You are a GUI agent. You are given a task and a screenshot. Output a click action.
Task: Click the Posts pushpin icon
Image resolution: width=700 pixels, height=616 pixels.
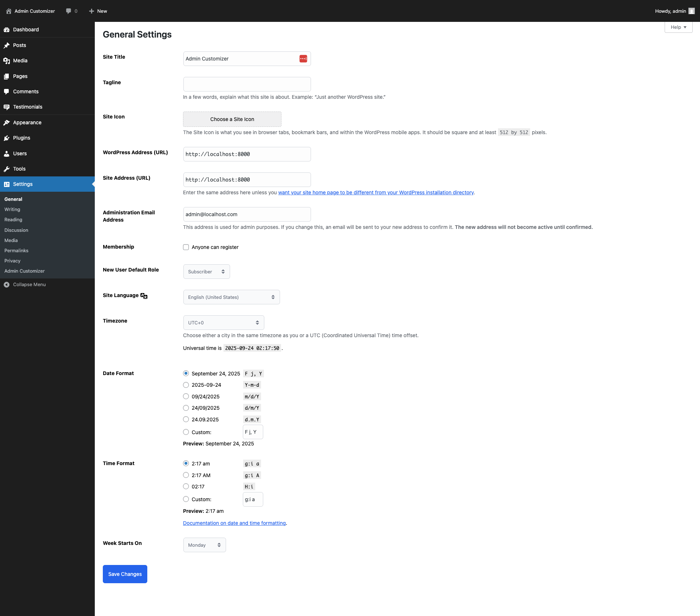point(7,45)
